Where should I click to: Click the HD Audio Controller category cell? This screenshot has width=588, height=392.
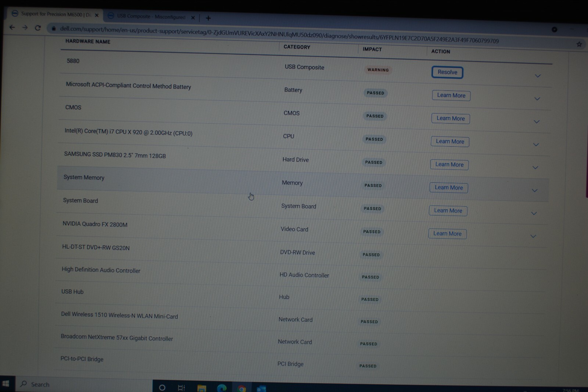(x=304, y=275)
